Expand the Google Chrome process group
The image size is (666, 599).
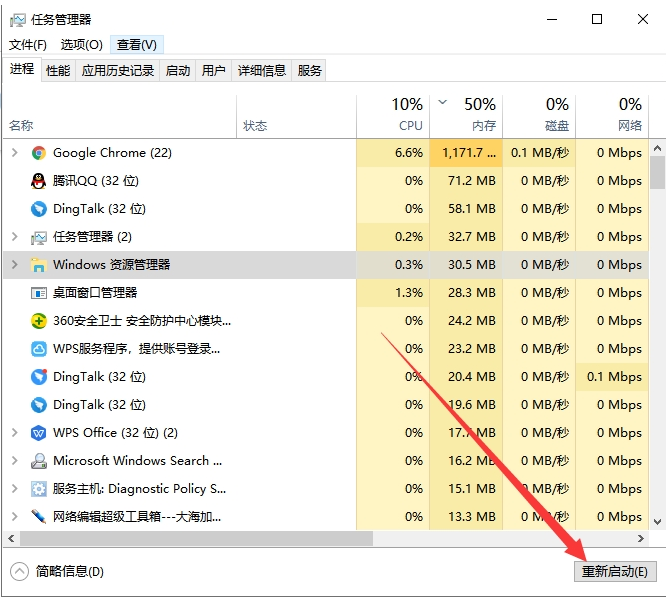coord(14,153)
